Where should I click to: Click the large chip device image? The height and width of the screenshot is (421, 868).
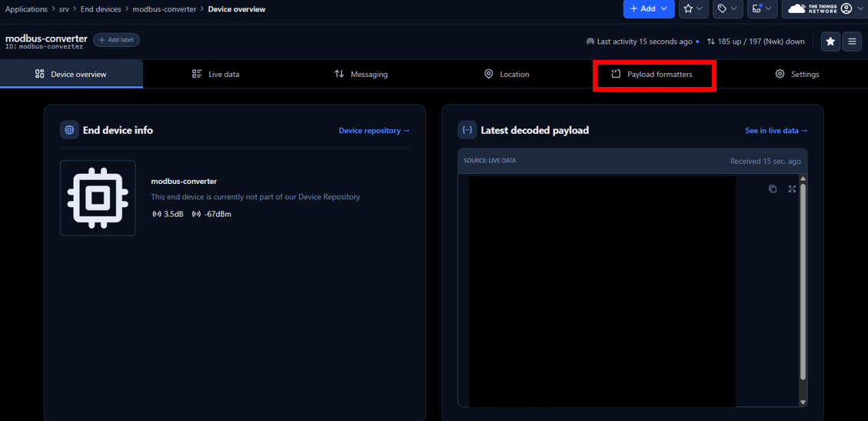point(98,198)
